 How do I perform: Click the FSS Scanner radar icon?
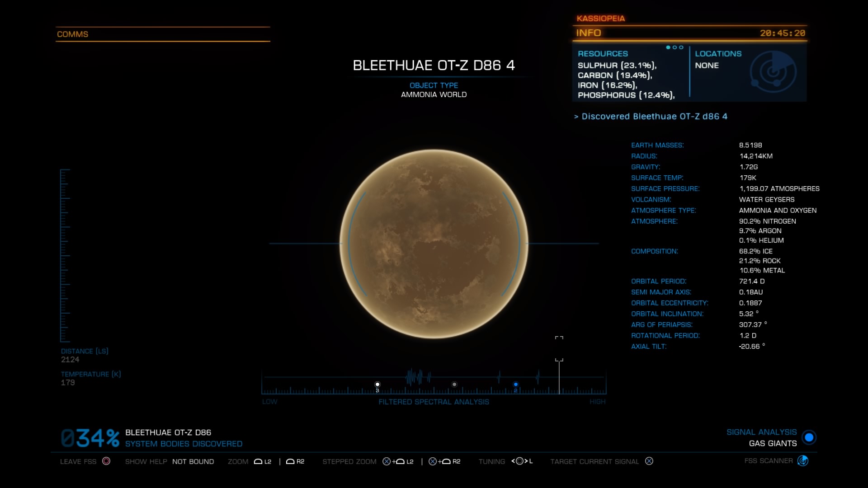click(x=803, y=461)
